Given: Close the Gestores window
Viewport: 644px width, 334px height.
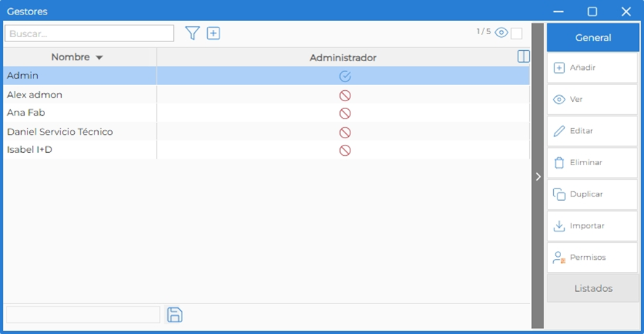Looking at the screenshot, I should pyautogui.click(x=626, y=12).
